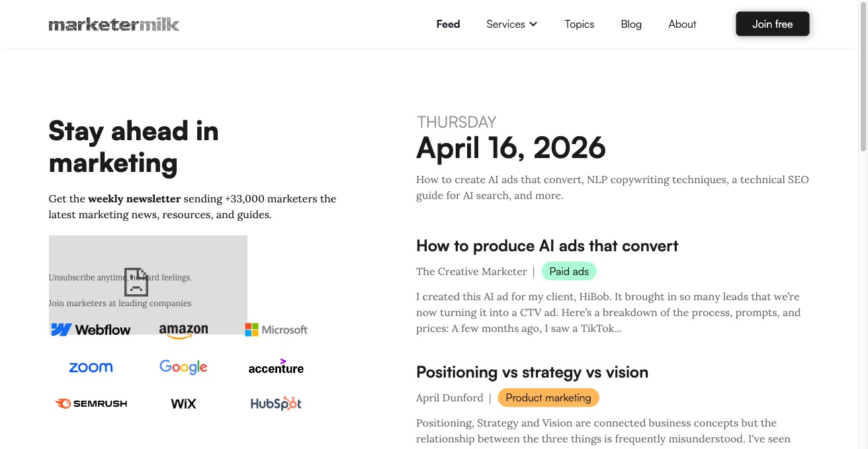Expand the Services dropdown menu
This screenshot has height=449, width=868.
[x=511, y=24]
